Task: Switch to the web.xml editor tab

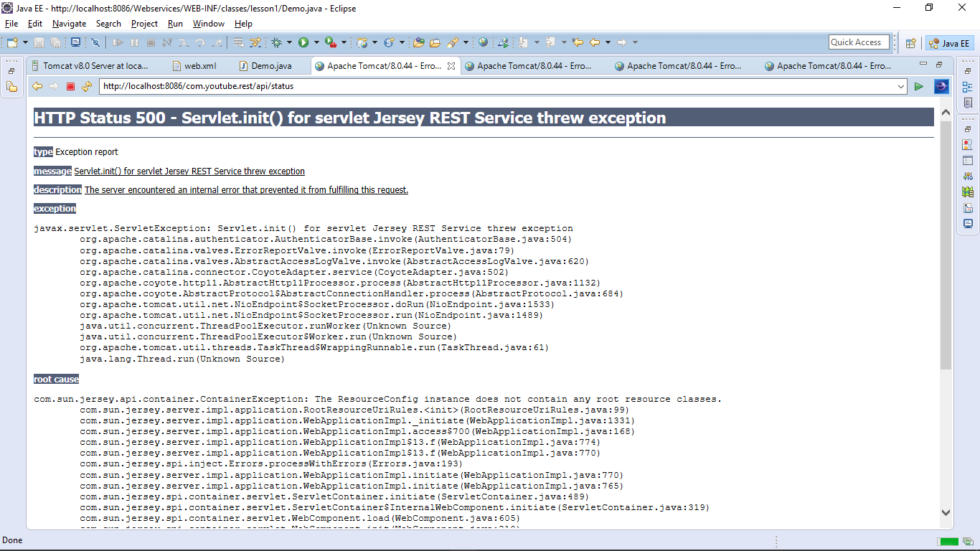Action: [199, 66]
